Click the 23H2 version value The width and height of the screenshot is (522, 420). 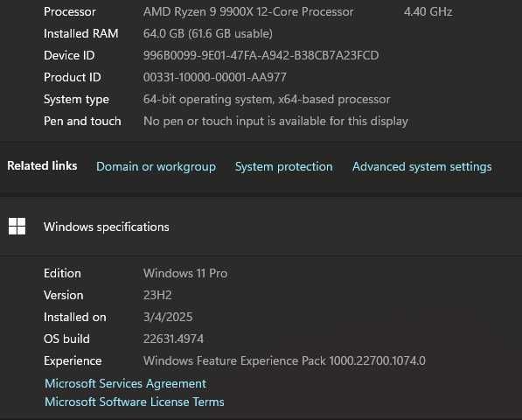157,295
